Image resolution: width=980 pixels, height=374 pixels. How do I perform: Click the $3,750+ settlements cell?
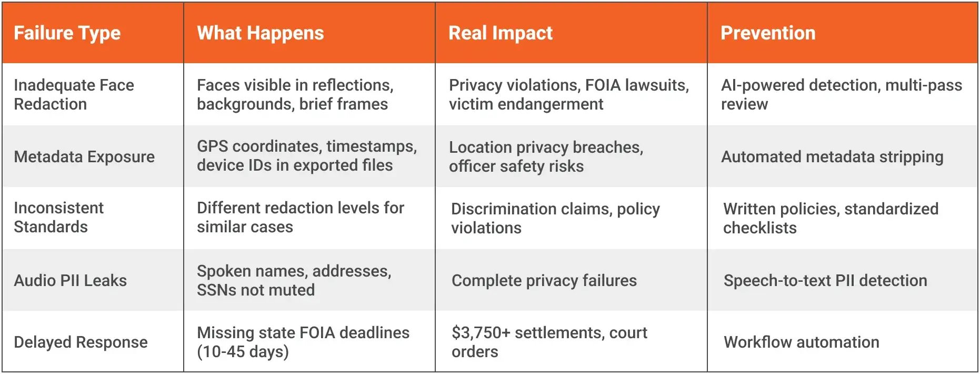549,342
